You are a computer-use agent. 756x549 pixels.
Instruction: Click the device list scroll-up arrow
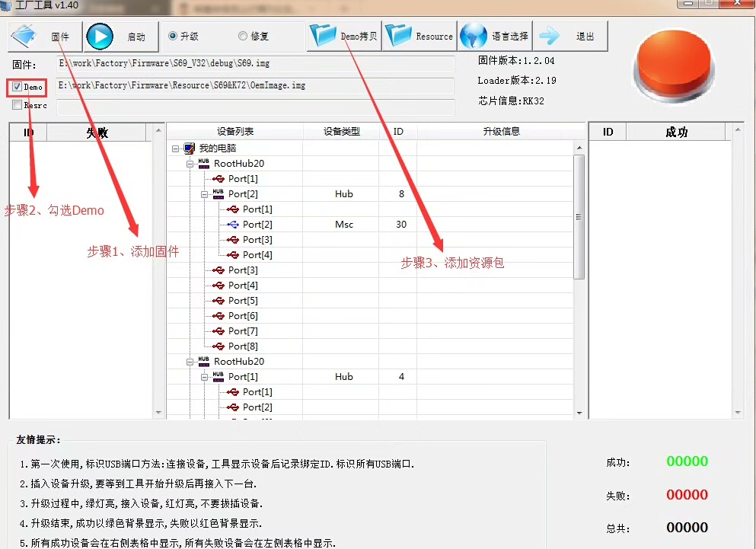tap(579, 147)
